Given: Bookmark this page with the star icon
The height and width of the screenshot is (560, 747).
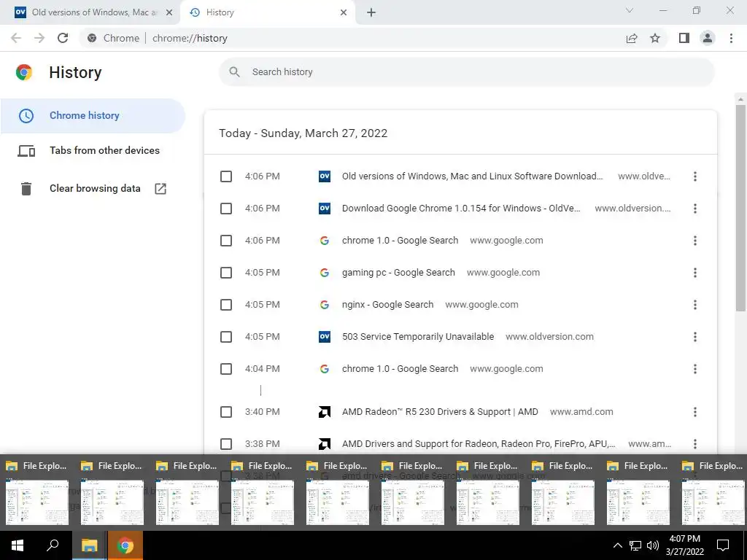Looking at the screenshot, I should pyautogui.click(x=655, y=38).
